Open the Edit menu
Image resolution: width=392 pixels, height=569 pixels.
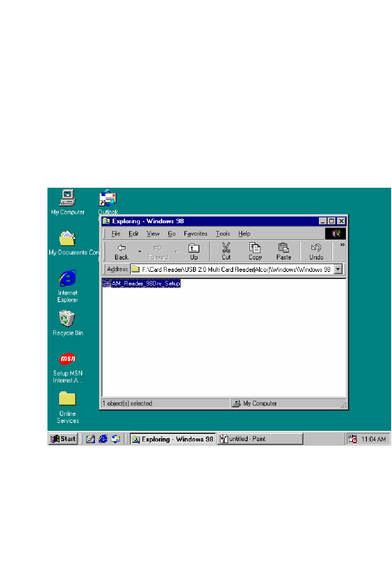point(133,234)
